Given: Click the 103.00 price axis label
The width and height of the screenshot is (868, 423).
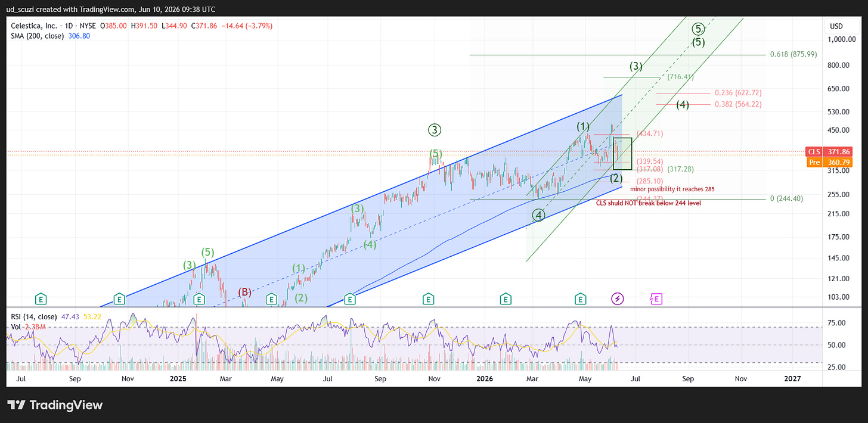Looking at the screenshot, I should [839, 297].
